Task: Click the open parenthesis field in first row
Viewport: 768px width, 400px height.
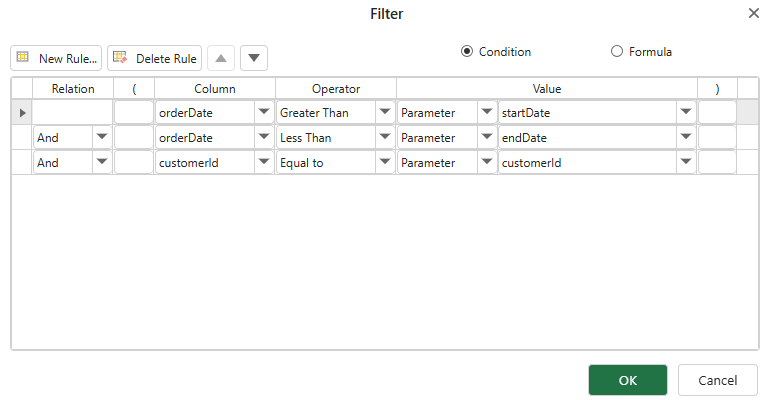Action: (134, 113)
